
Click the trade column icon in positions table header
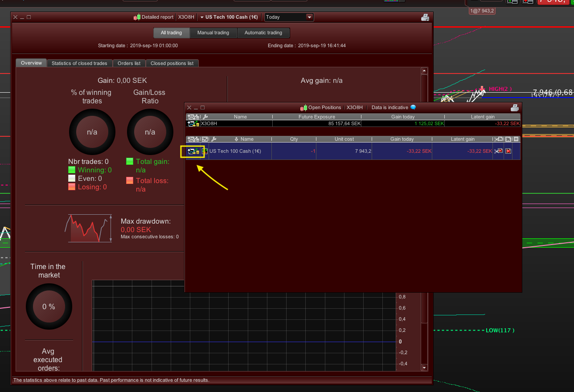193,139
